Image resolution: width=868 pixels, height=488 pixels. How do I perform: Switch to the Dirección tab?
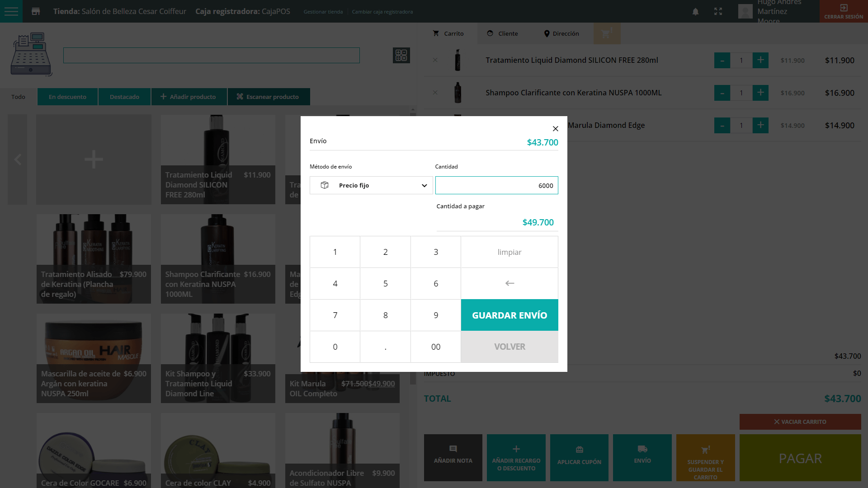pyautogui.click(x=561, y=33)
